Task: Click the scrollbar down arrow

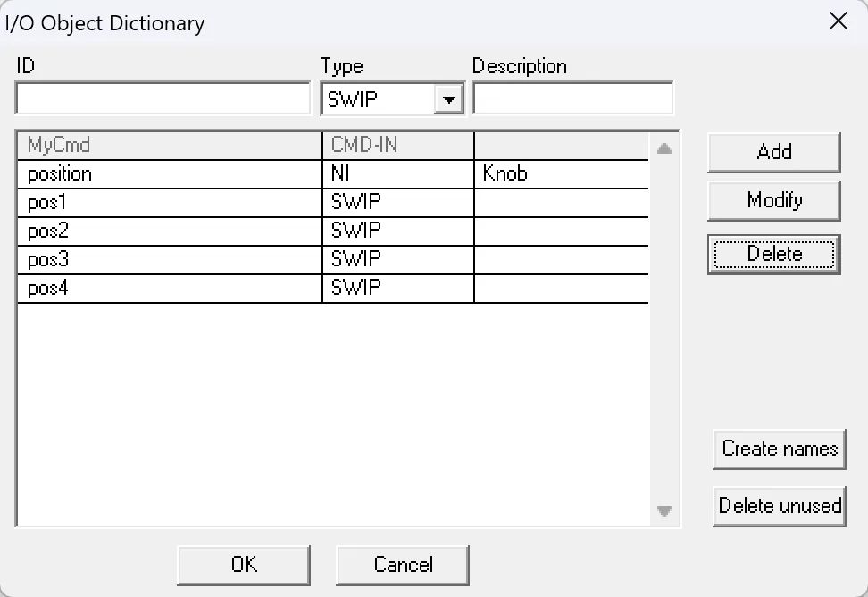Action: (x=664, y=511)
